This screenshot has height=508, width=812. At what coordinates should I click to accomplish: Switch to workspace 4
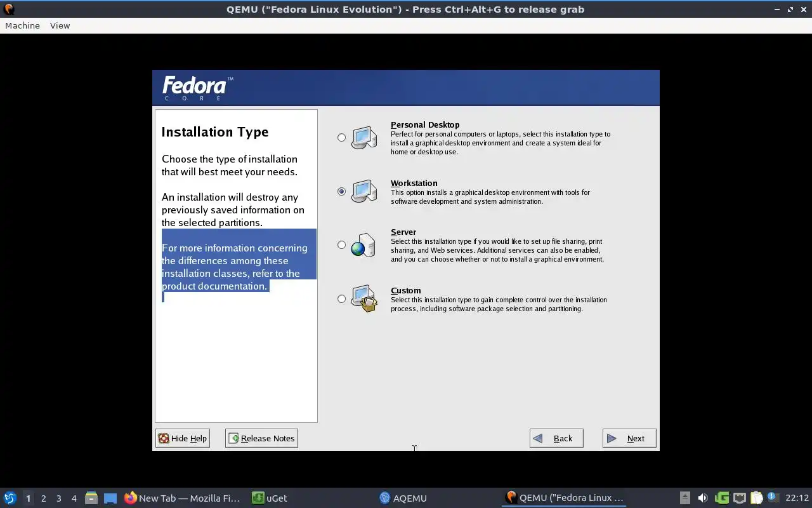click(74, 498)
